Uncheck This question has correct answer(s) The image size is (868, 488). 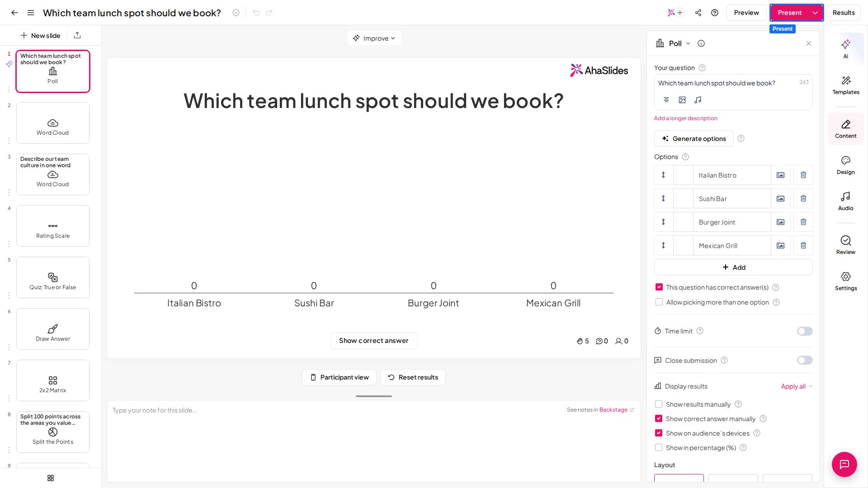click(x=659, y=287)
